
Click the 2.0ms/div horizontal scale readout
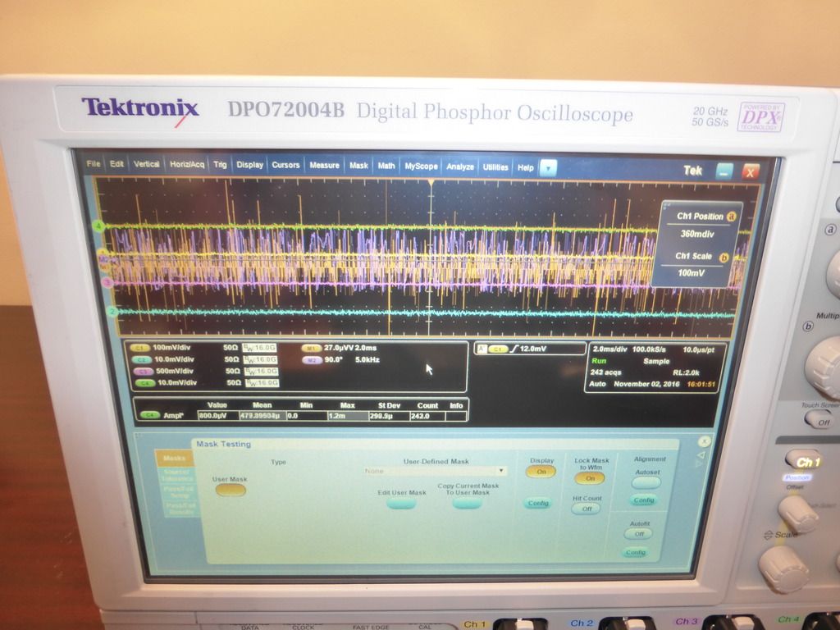pyautogui.click(x=609, y=349)
